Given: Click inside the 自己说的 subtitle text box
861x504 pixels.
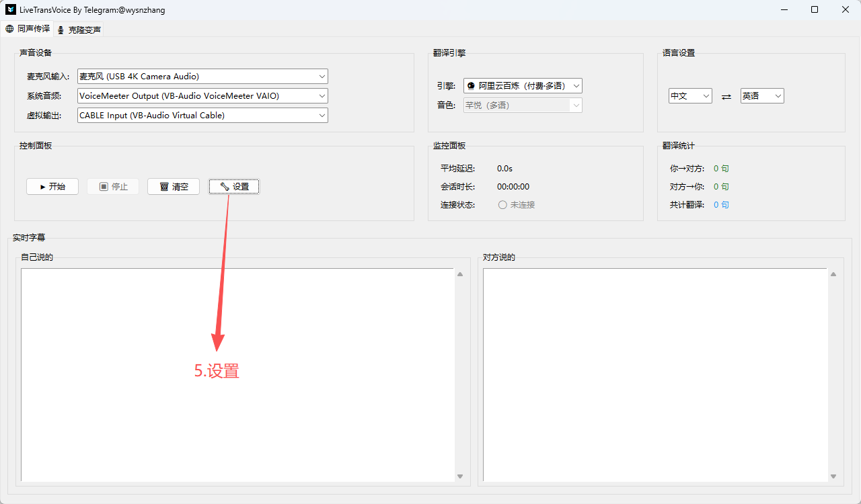Looking at the screenshot, I should 237,374.
